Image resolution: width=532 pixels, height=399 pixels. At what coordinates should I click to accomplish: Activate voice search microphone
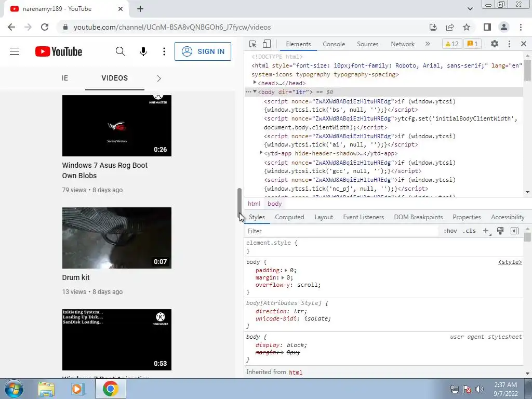(143, 51)
